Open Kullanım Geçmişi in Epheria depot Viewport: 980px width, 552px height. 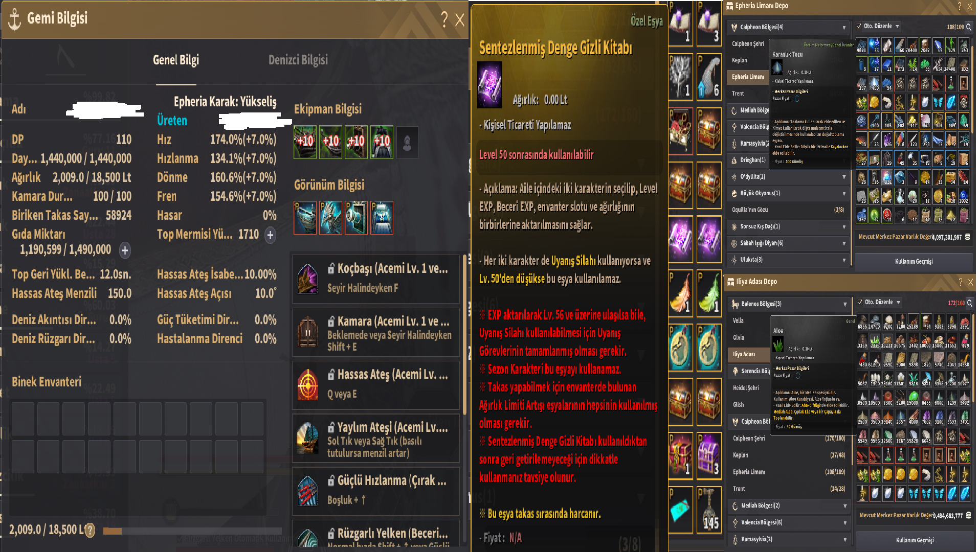914,261
